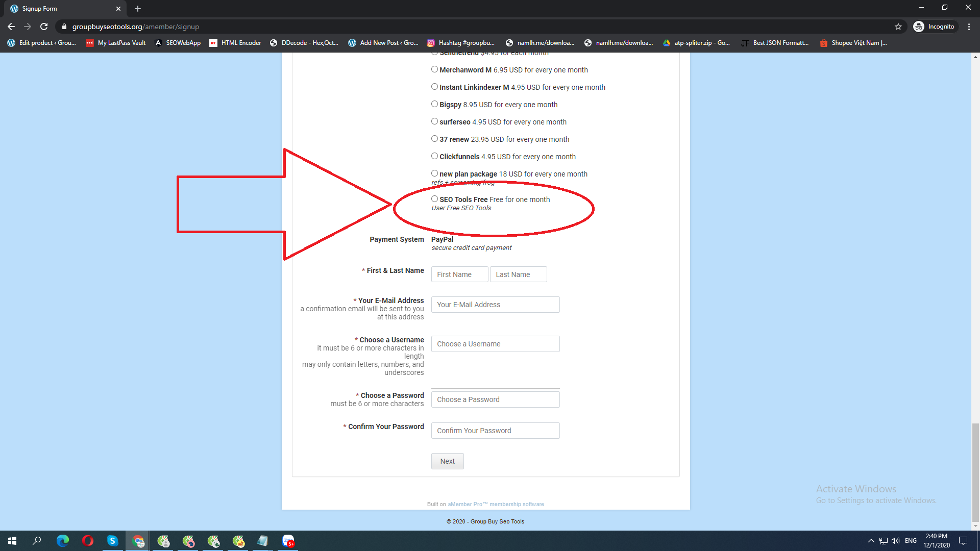This screenshot has width=980, height=551.
Task: Open the My LastPass Vault bookmark
Action: 116,43
